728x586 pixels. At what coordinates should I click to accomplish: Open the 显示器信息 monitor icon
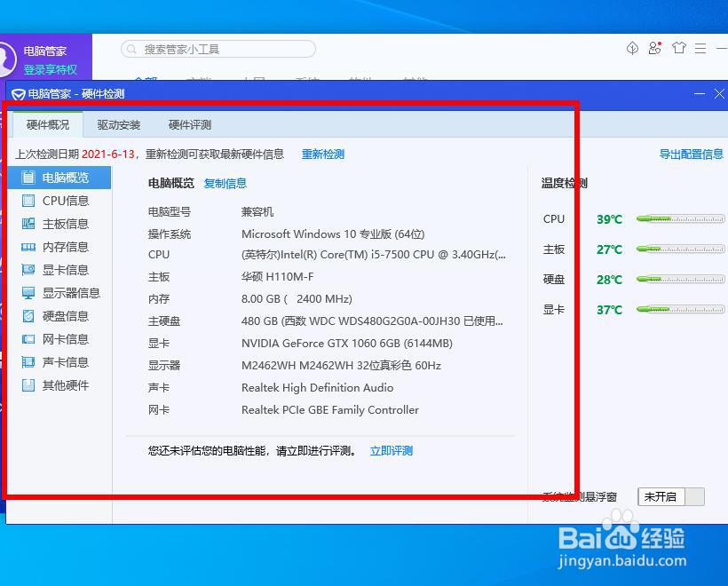[x=28, y=293]
